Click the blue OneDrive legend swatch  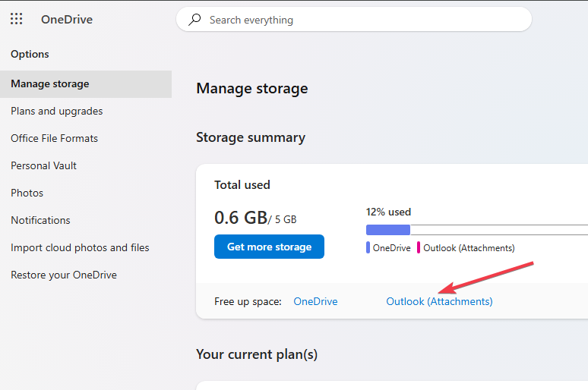tap(368, 247)
